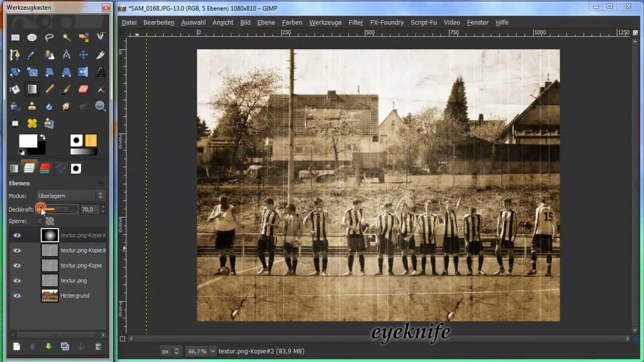Image resolution: width=644 pixels, height=362 pixels.
Task: Select the Clone stamp tool
Action: [x=32, y=106]
